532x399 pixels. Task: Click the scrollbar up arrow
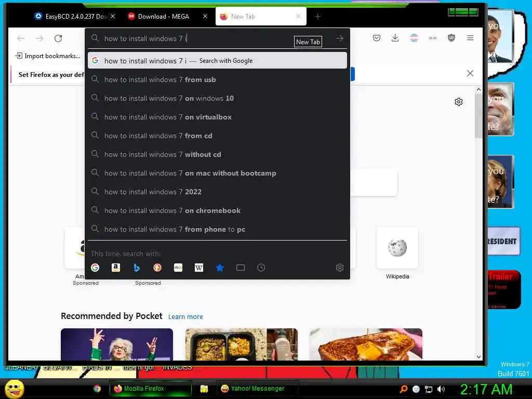tap(478, 89)
